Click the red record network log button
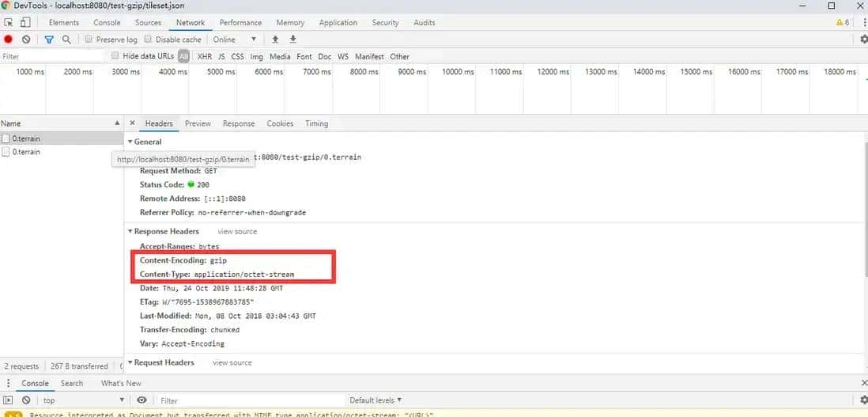Image resolution: width=868 pixels, height=417 pixels. 9,40
